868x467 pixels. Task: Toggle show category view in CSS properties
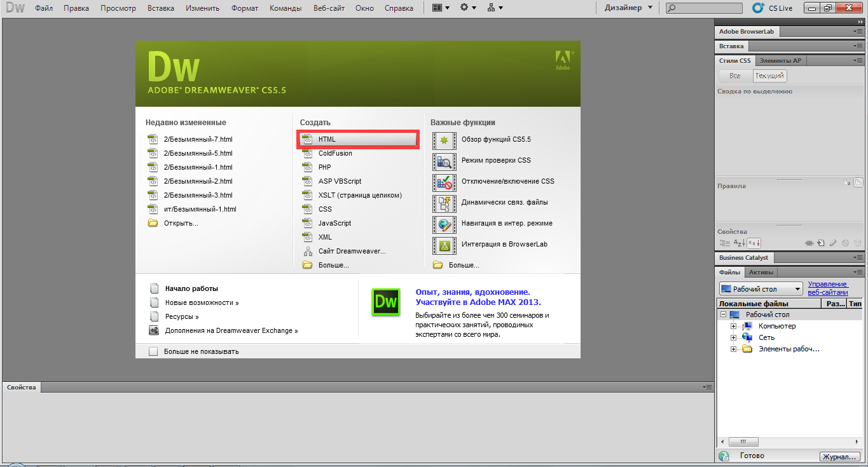coord(725,243)
